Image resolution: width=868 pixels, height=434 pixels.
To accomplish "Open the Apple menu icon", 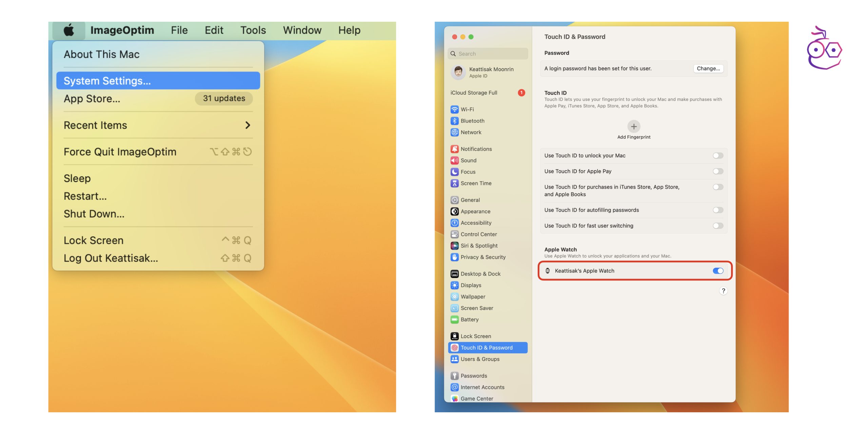I will 69,30.
